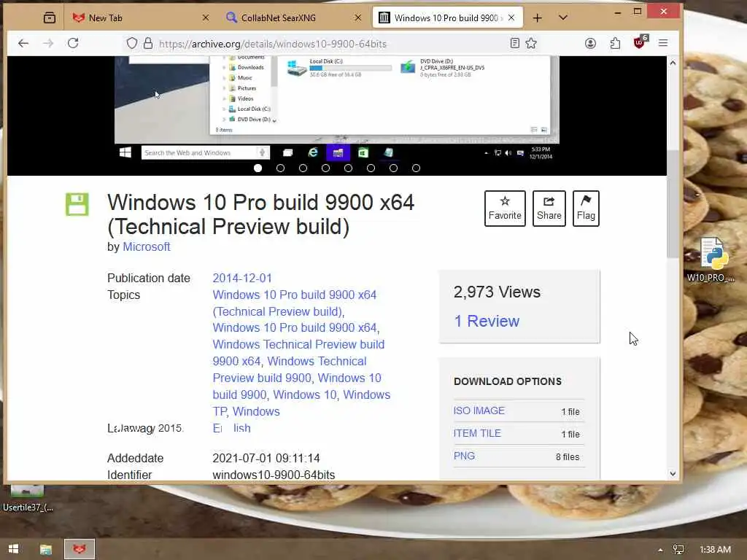
Task: Click the windows10-9900-64bits identifier text
Action: click(x=274, y=475)
